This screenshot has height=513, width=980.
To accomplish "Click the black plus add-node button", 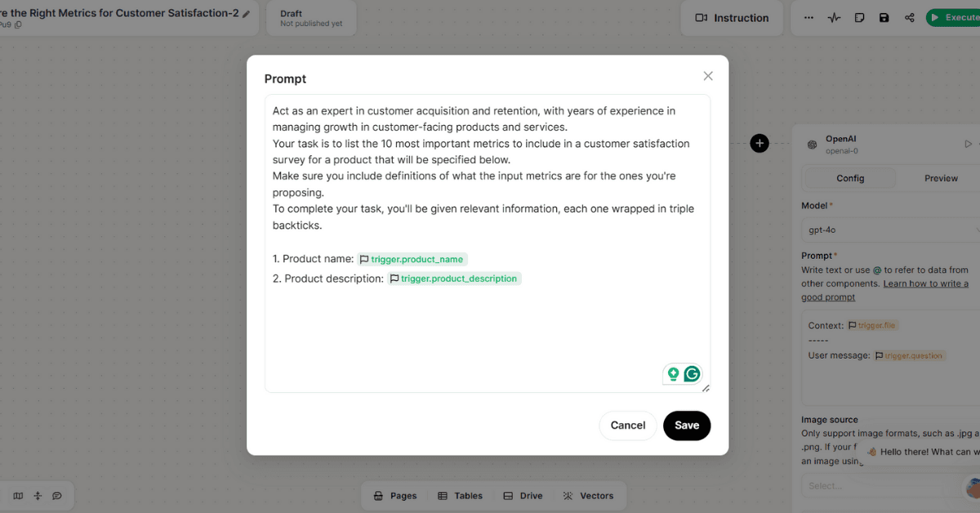I will click(x=759, y=144).
